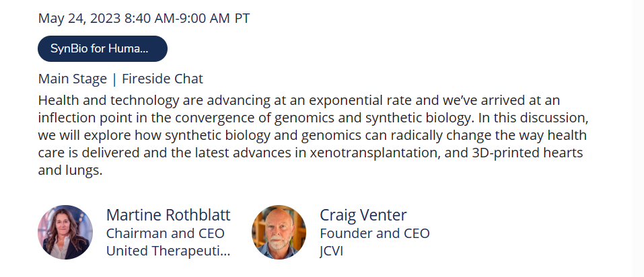
Task: Open Martine Rothblatt's profile photo
Action: 65,232
